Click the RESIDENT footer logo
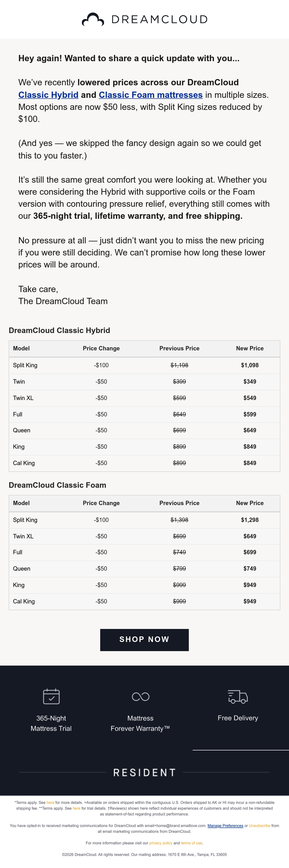 tap(144, 772)
